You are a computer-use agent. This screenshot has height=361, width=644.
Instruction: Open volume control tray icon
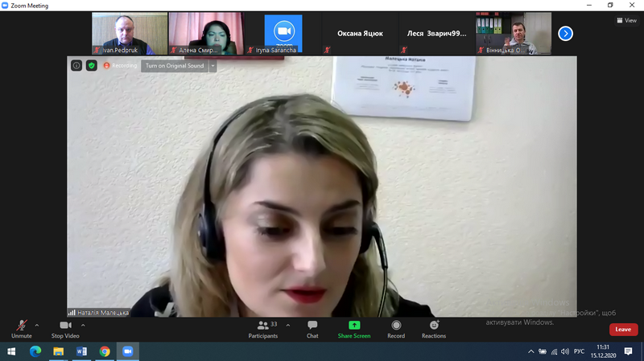coord(566,351)
